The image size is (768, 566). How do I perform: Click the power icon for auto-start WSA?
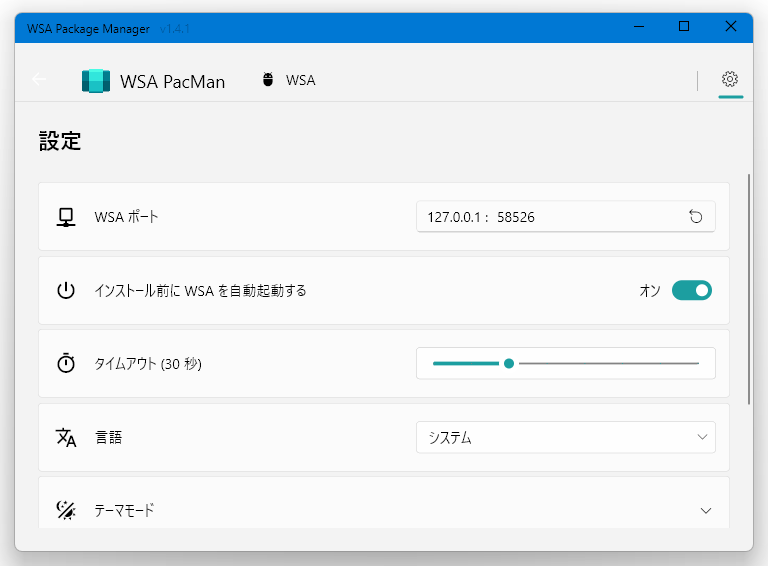click(x=66, y=290)
